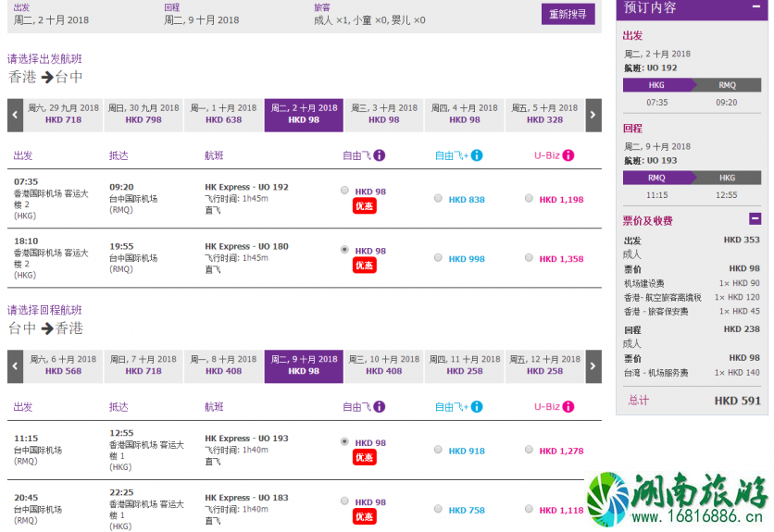Choose return date 周六 6 十月 HKD 568

63,366
